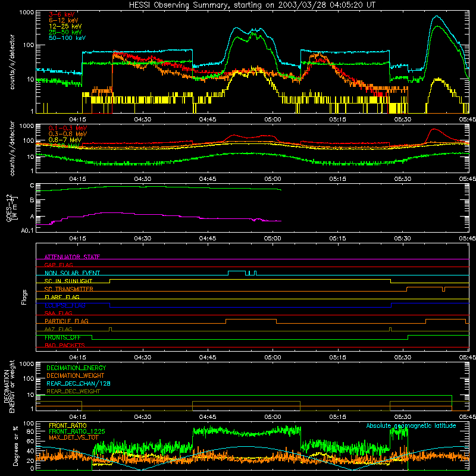Image resolution: width=476 pixels, height=476 pixels.
Task: Select the SC_IN_SUNLIGHT flag label
Action: 68,281
